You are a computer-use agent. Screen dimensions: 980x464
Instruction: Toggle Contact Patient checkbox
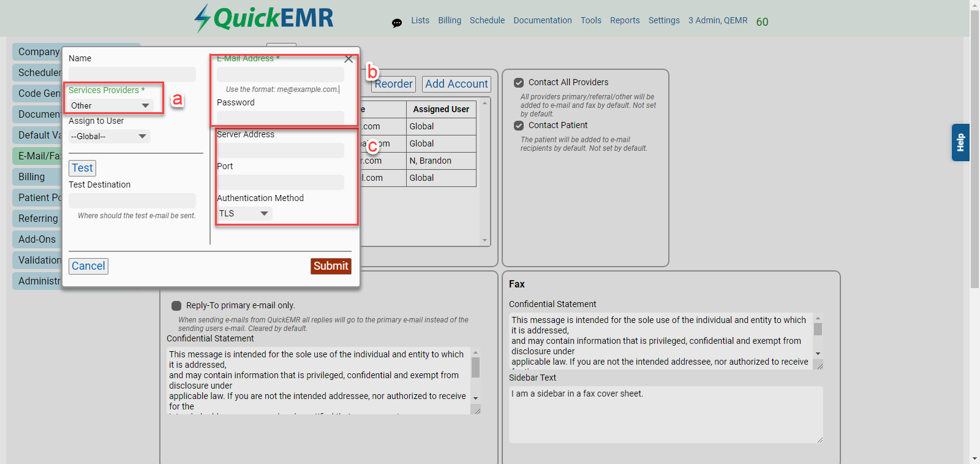519,126
